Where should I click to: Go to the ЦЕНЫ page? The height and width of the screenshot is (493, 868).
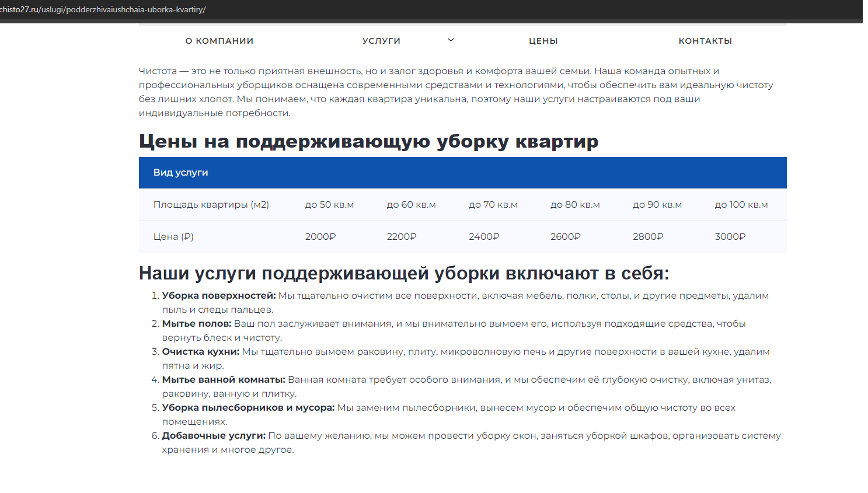543,41
